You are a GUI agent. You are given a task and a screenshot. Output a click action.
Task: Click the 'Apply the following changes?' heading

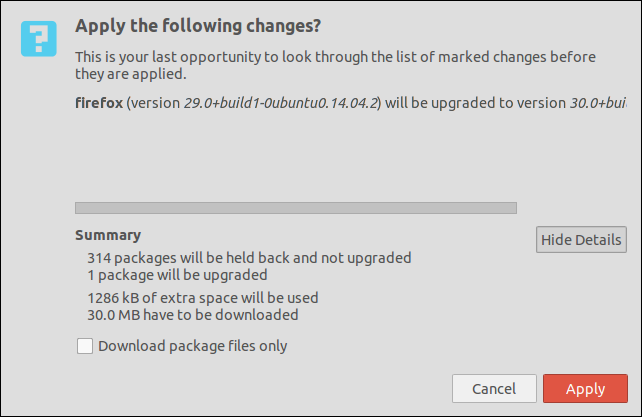click(198, 26)
